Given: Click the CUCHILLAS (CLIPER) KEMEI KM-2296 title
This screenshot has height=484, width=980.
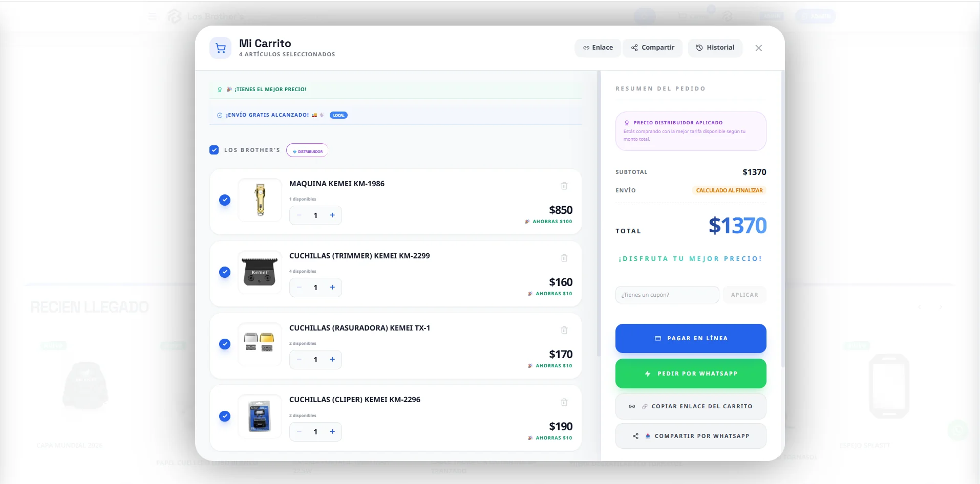Looking at the screenshot, I should tap(355, 400).
